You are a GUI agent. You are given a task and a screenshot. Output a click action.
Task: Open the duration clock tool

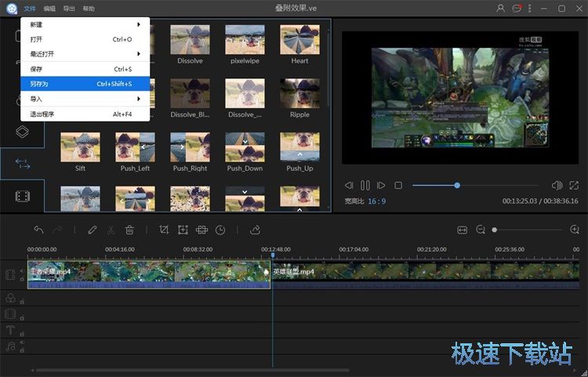pos(220,230)
